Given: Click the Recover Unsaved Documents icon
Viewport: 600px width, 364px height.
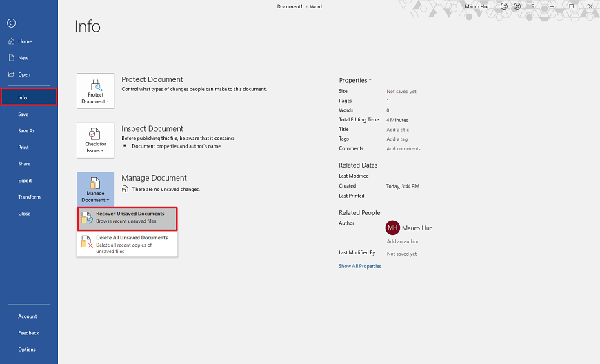Looking at the screenshot, I should [86, 218].
